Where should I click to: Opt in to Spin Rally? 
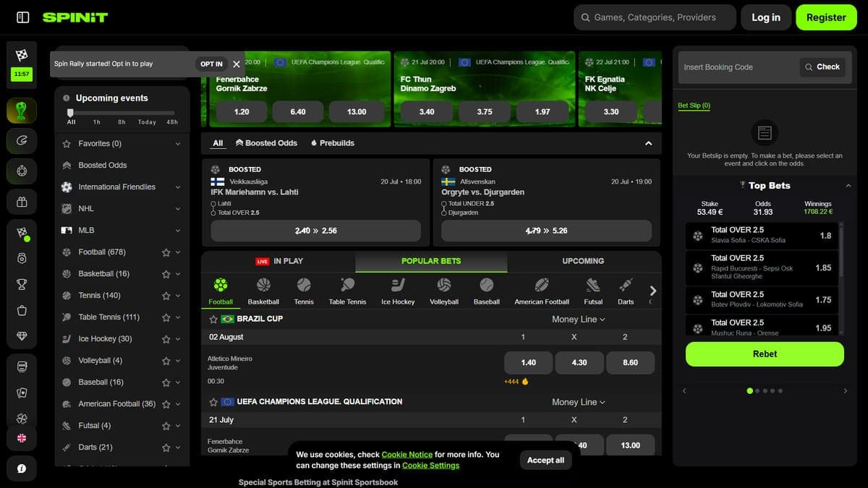coord(211,64)
